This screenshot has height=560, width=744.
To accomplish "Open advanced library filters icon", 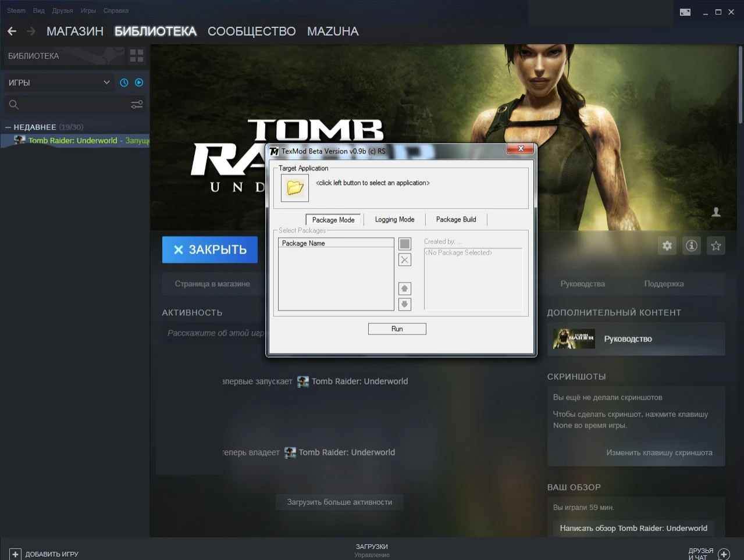I will [x=137, y=104].
